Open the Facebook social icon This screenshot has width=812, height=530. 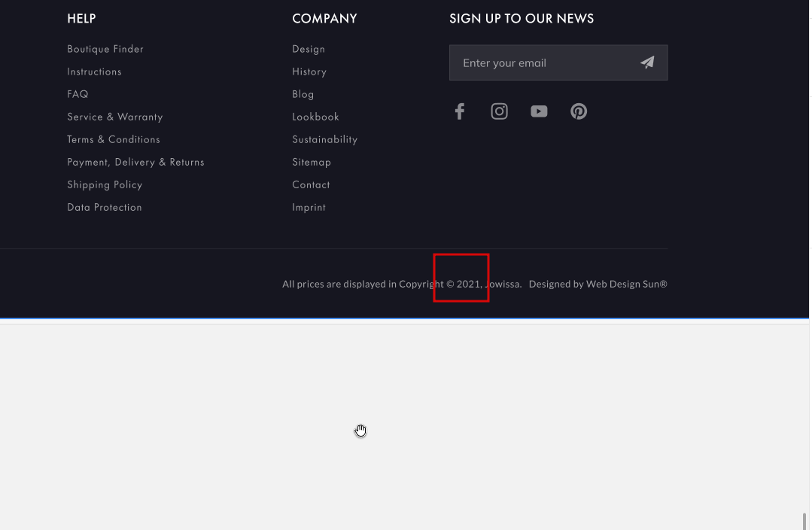coord(459,111)
